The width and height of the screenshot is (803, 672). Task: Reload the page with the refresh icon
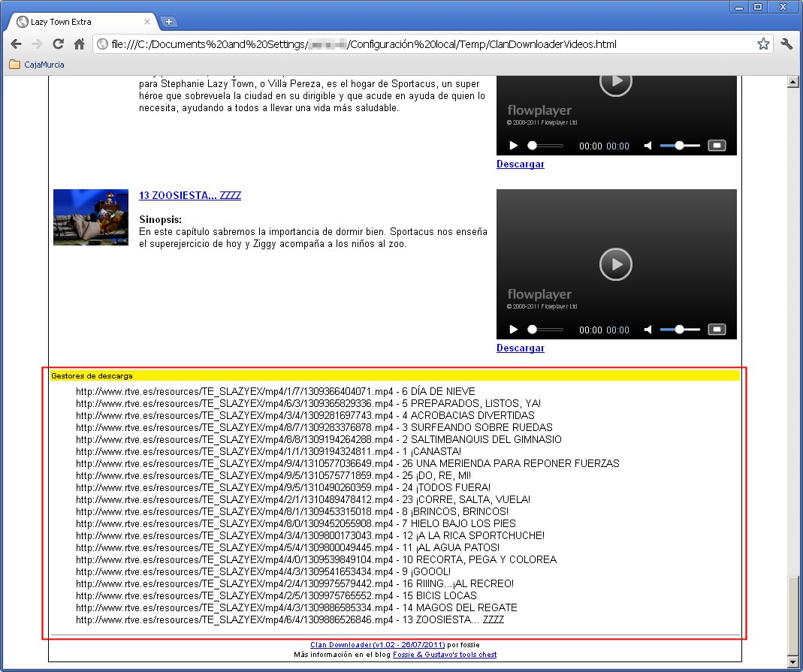click(x=59, y=44)
